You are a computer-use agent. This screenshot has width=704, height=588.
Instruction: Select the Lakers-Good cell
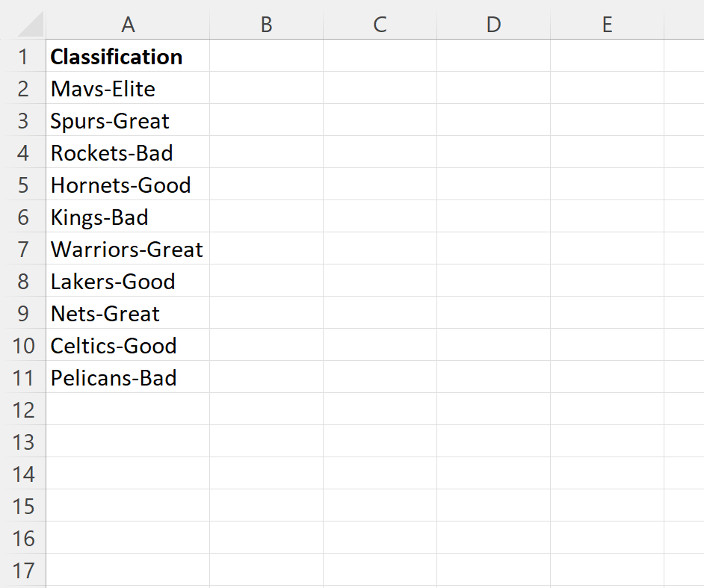click(128, 281)
